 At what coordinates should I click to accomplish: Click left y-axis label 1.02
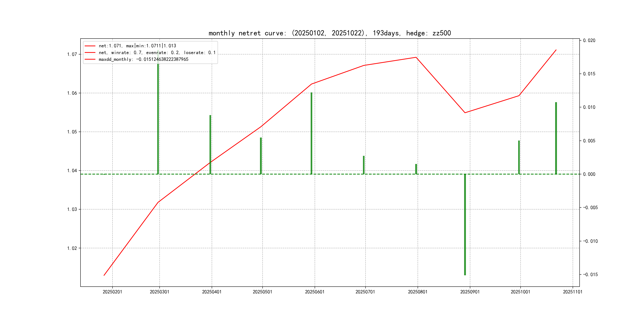click(72, 248)
